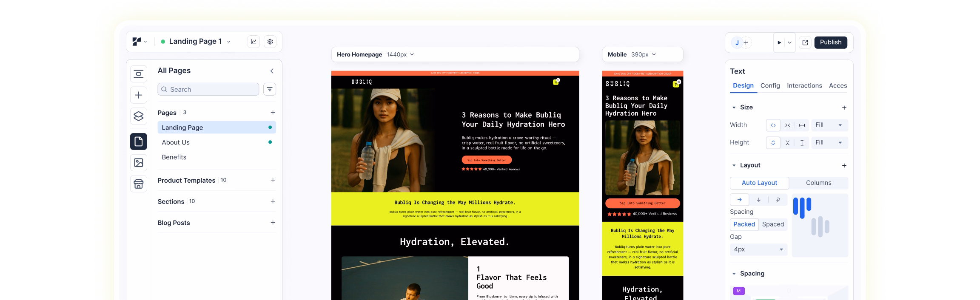The image size is (980, 300).
Task: Click the J user avatar
Action: pos(737,42)
